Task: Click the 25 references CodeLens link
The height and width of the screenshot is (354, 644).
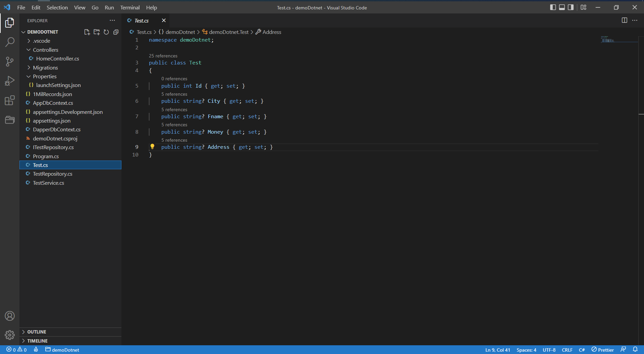Action: tap(163, 56)
